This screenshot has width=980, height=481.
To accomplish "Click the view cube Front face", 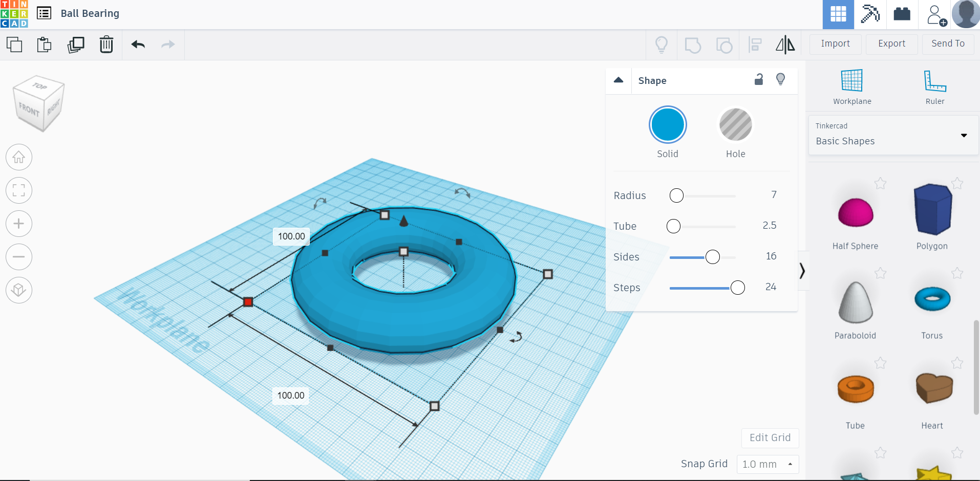I will click(29, 109).
